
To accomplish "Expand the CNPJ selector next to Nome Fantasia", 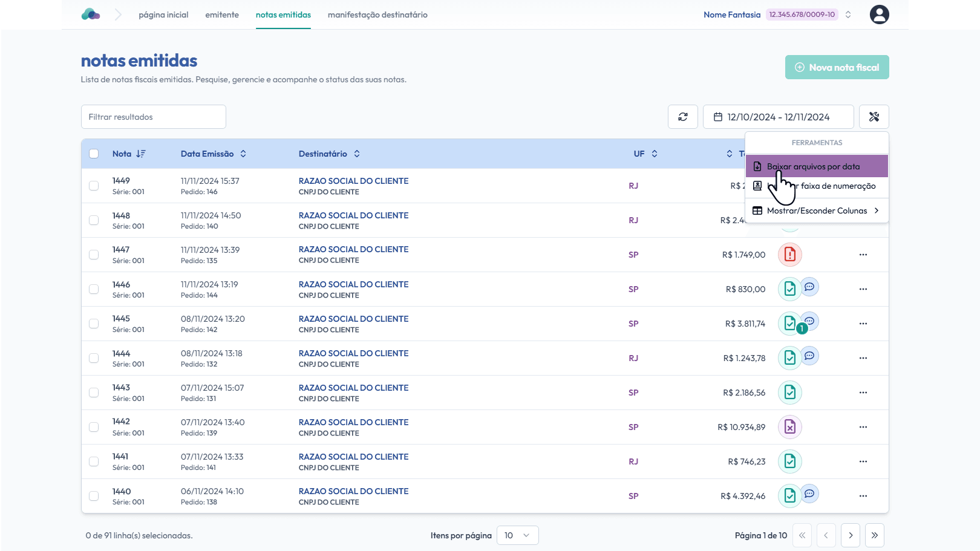I will (x=848, y=14).
